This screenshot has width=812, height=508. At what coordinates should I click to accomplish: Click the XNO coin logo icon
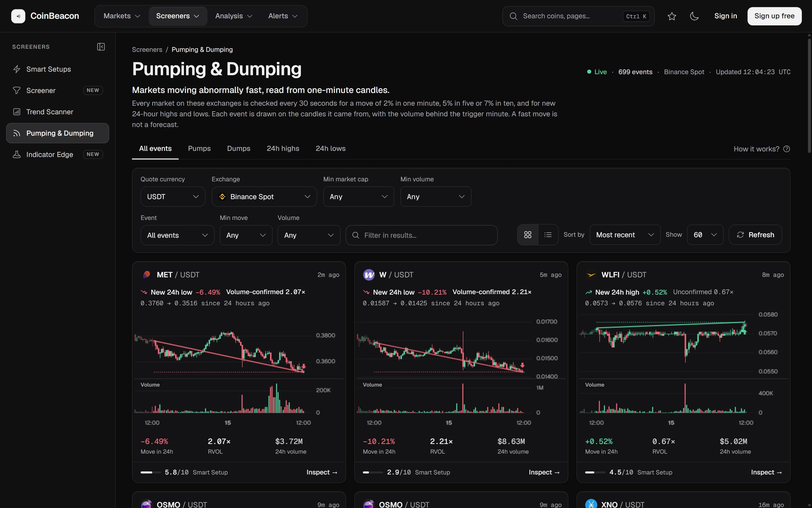(x=591, y=504)
